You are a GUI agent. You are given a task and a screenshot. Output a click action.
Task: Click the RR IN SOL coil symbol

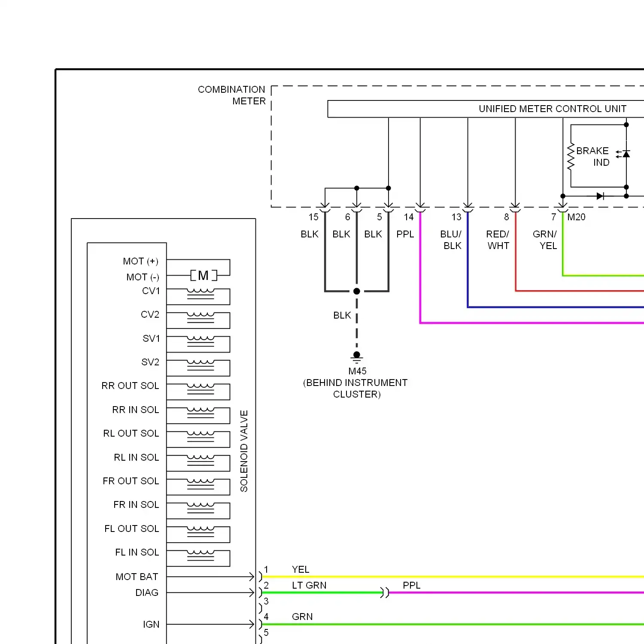click(x=200, y=412)
